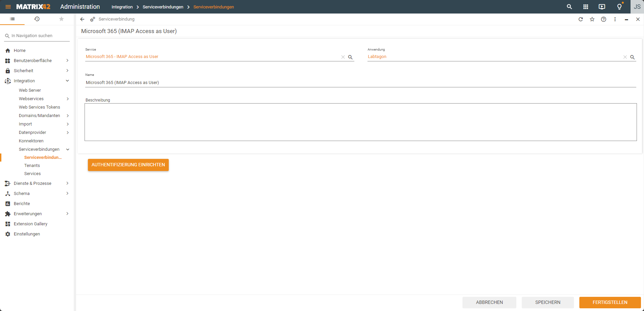This screenshot has height=311, width=644.
Task: Click Authentifizierung einrichten button
Action: pos(128,165)
